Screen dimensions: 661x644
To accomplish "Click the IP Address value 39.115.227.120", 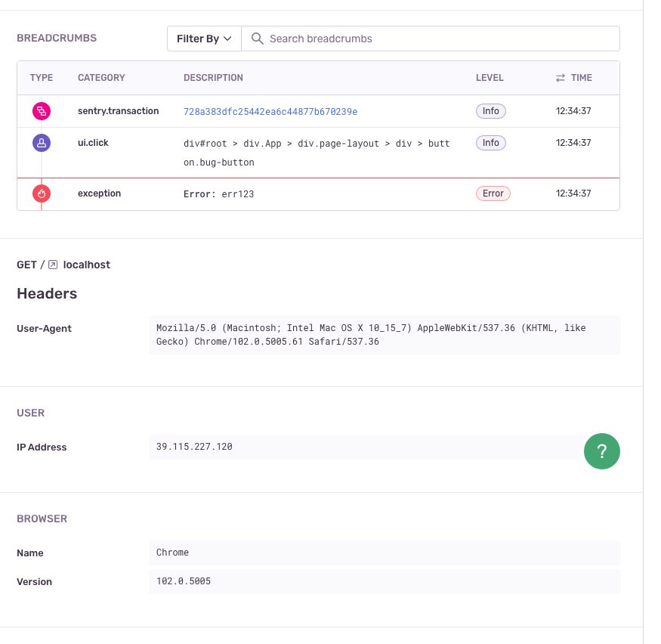I will pyautogui.click(x=194, y=447).
